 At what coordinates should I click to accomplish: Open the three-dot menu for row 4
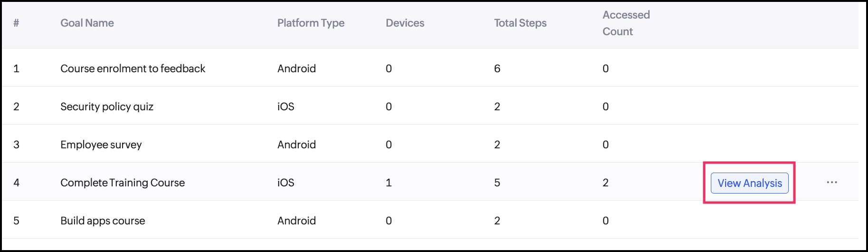point(831,183)
